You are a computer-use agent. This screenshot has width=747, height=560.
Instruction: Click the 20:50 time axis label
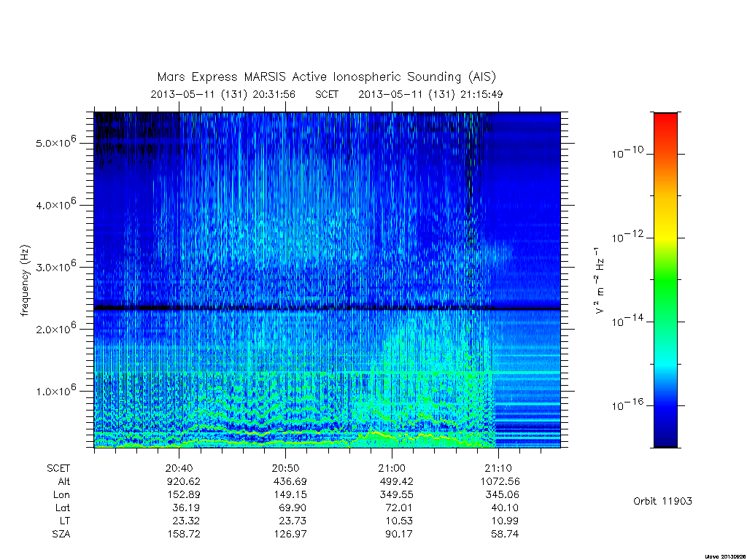click(x=286, y=468)
